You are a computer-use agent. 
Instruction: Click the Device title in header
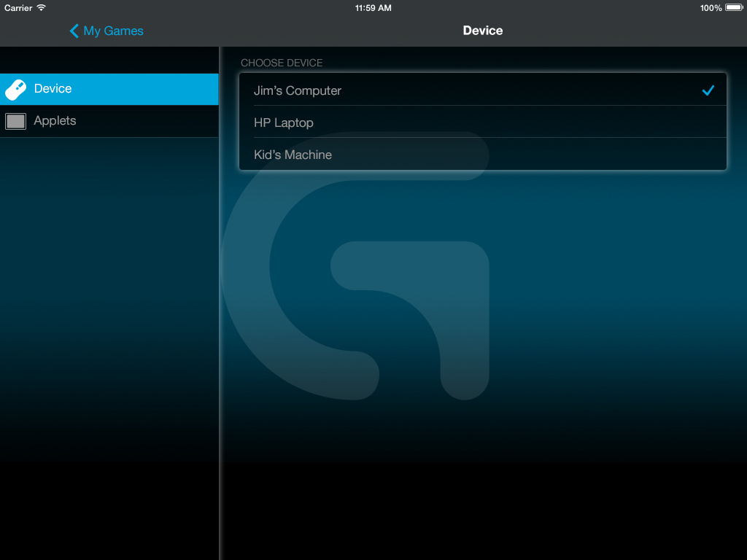point(482,31)
